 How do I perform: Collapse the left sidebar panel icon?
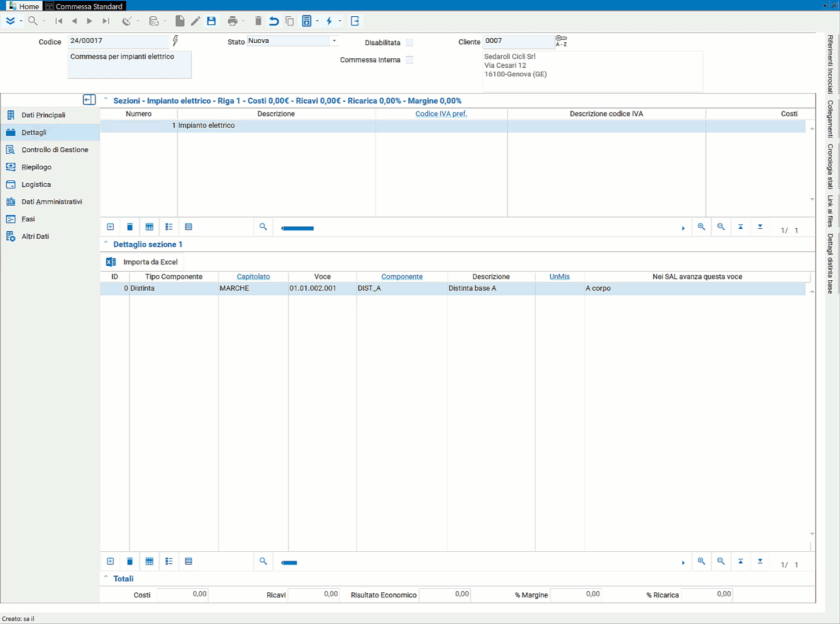(89, 100)
